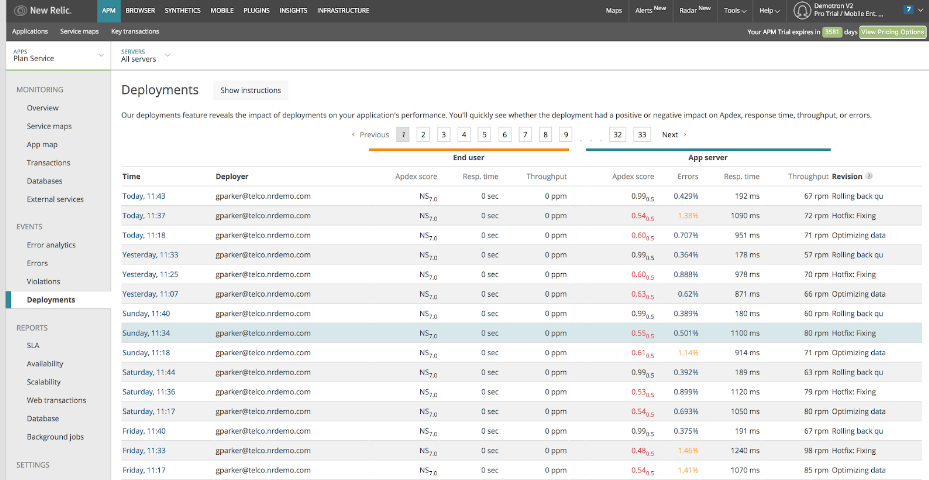
Task: Open the Today, 11:43 deployment link
Action: click(143, 196)
